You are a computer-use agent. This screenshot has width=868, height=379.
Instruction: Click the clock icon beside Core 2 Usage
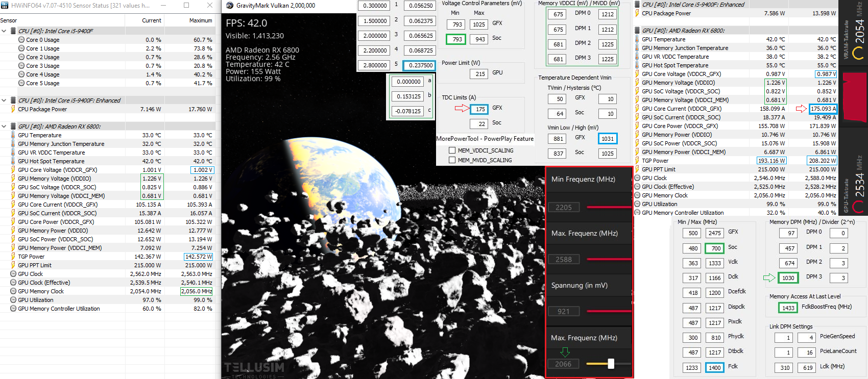[21, 57]
